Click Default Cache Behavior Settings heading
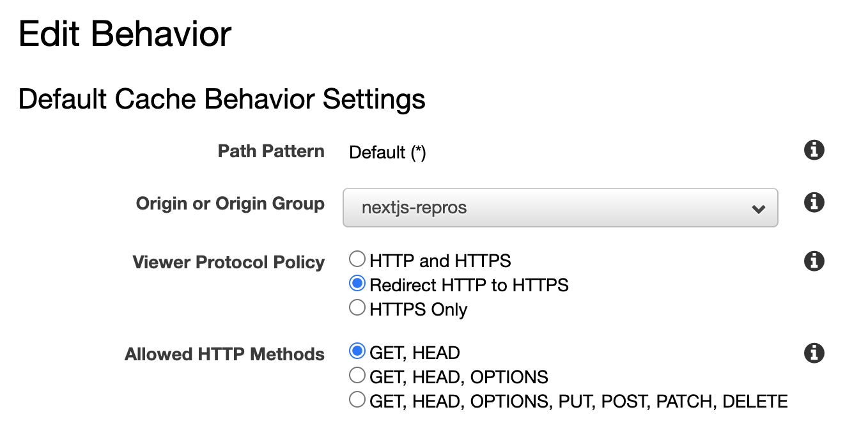The height and width of the screenshot is (428, 868). coord(222,99)
